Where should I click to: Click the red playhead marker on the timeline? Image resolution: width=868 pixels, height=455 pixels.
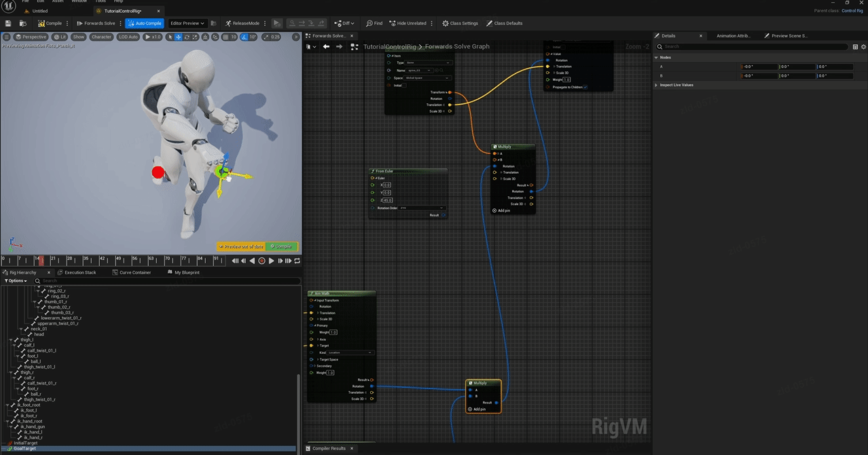click(x=41, y=260)
